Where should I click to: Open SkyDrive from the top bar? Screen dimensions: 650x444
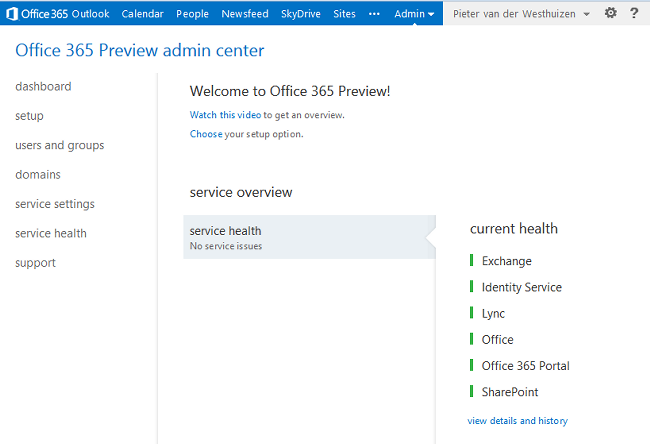pos(301,14)
